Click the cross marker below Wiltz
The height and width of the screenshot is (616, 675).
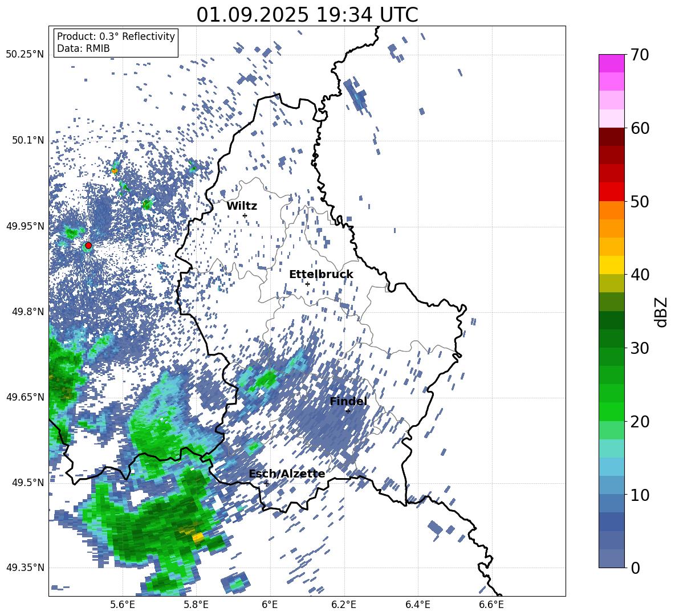point(245,215)
